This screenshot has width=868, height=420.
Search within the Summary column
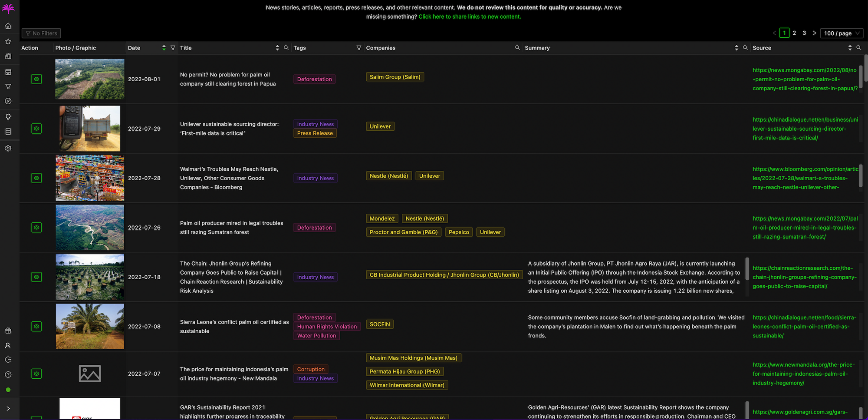click(x=745, y=48)
